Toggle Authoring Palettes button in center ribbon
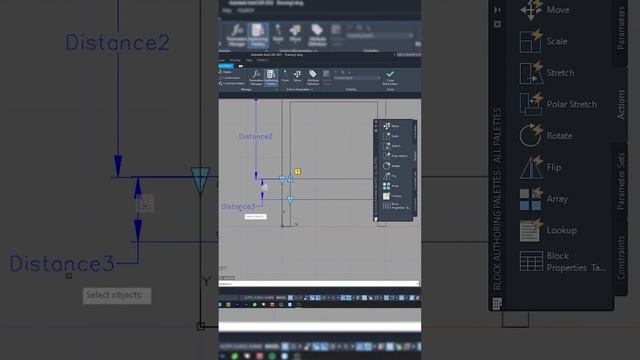Screen dimensions: 640x360 [271, 78]
